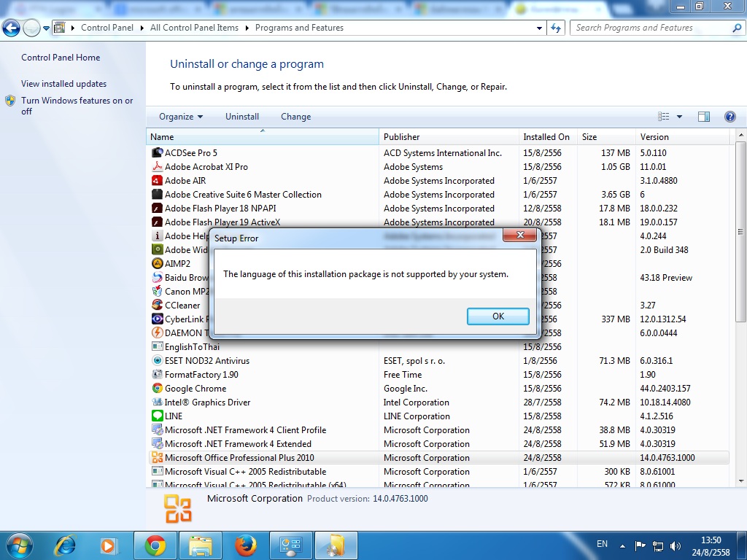Select ESET NOD32 Antivirus icon
The image size is (747, 560).
click(x=158, y=360)
